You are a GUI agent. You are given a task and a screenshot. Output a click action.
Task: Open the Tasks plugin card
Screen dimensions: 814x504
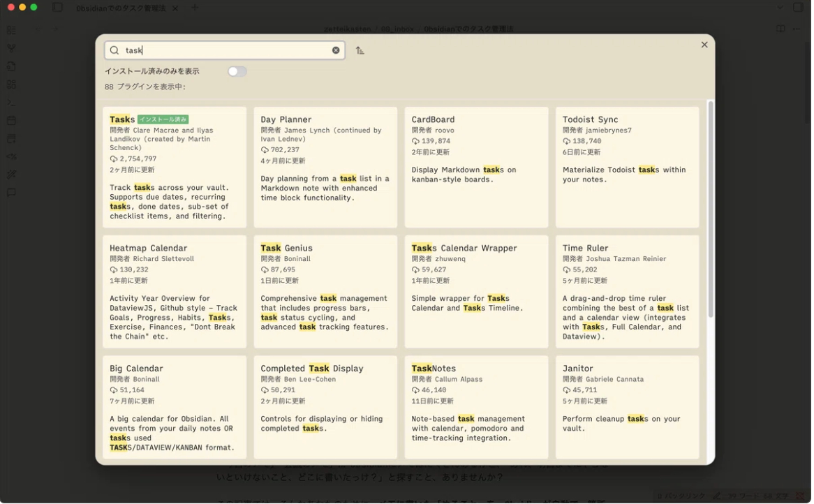coord(175,167)
